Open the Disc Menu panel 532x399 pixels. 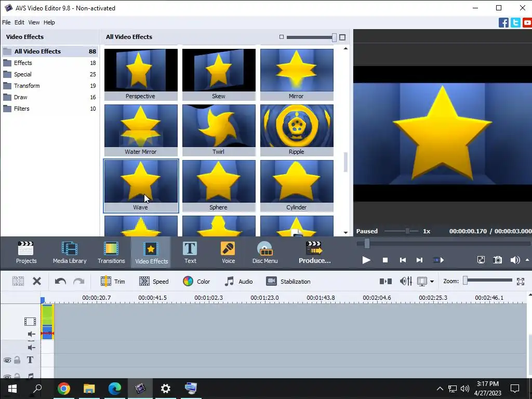pyautogui.click(x=265, y=252)
